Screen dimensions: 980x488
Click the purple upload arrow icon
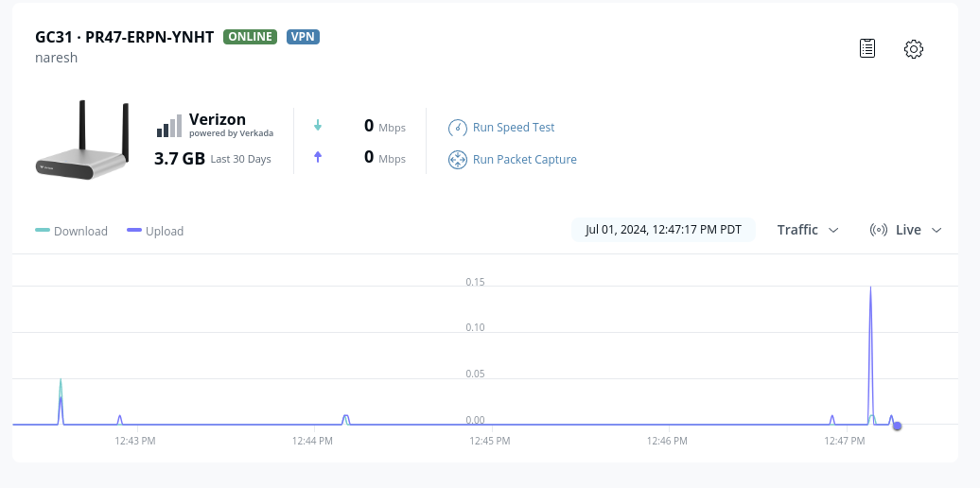tap(318, 157)
